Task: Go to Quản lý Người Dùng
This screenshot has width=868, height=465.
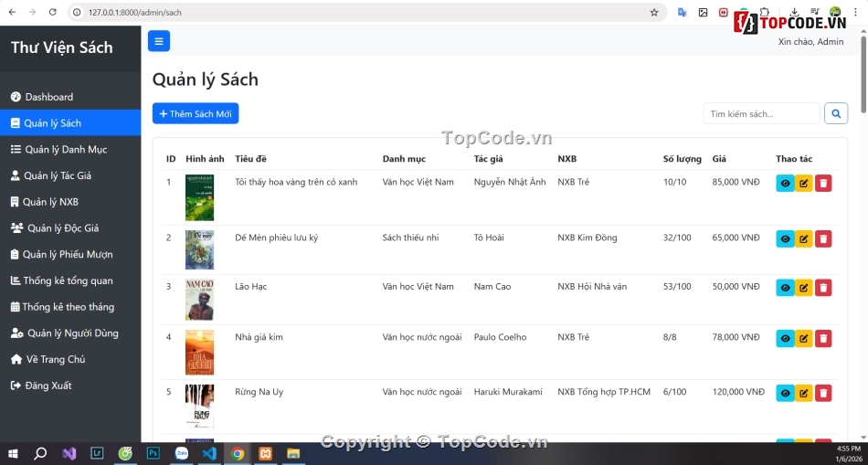Action: 70,333
